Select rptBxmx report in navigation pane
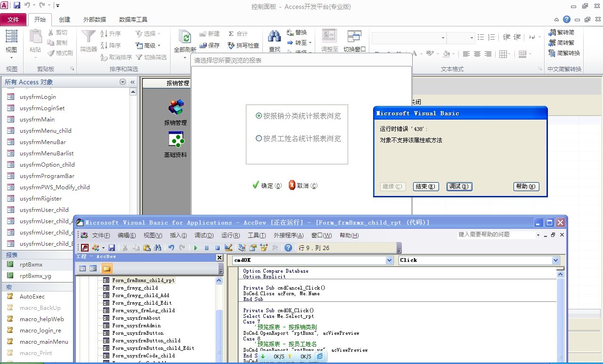The image size is (603, 364). pos(37,265)
